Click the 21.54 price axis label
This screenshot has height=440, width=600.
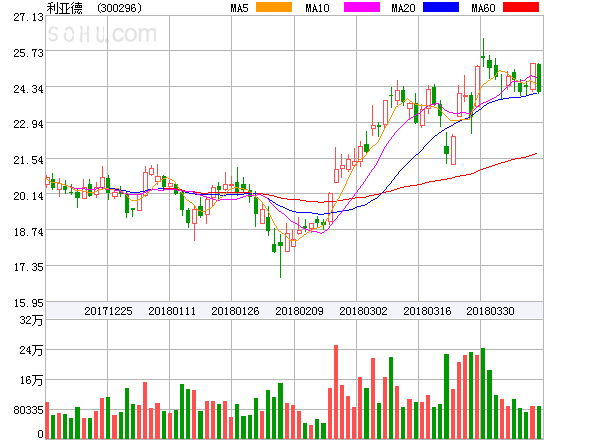[28, 160]
